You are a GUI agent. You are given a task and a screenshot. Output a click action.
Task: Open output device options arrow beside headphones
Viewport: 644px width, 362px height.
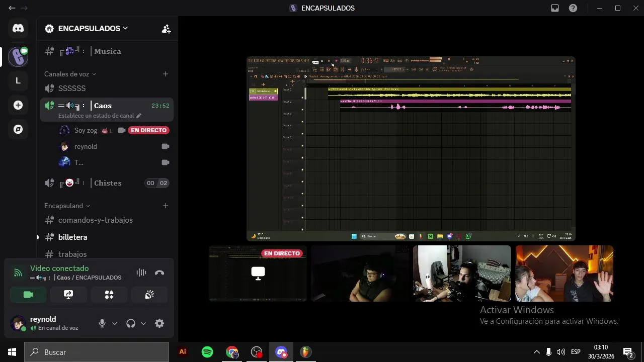[x=143, y=324]
